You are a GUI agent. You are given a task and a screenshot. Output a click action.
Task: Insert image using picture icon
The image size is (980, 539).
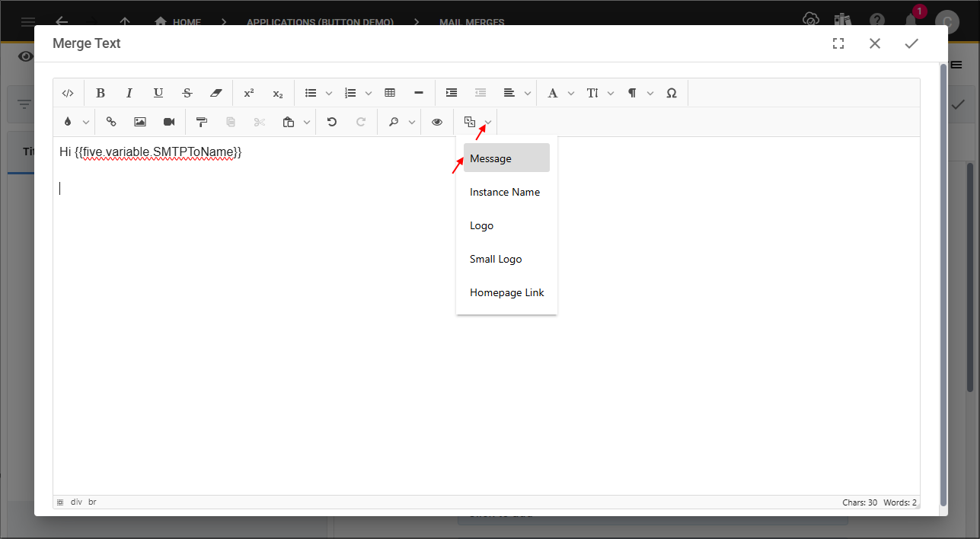point(140,122)
